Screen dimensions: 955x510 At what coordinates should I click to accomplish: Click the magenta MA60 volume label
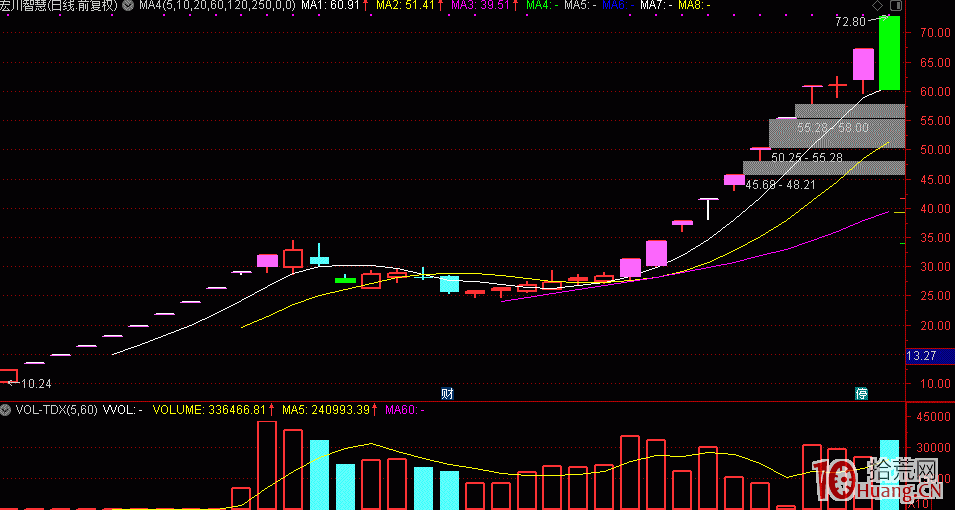pos(404,410)
